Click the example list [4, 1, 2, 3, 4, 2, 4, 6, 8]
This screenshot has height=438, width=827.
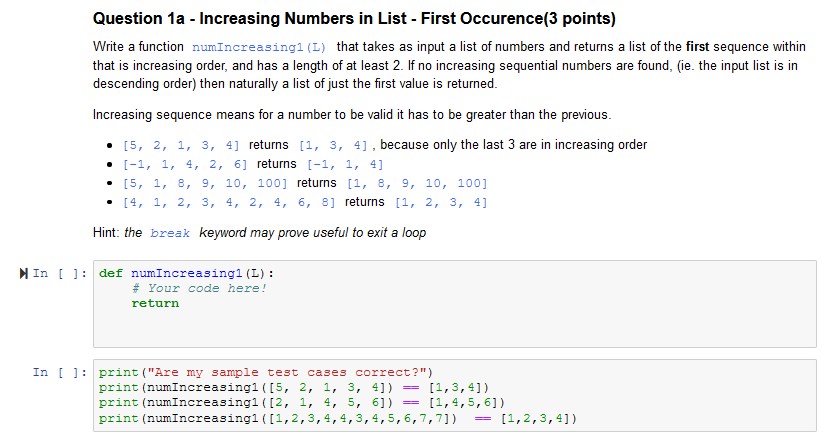coord(229,202)
